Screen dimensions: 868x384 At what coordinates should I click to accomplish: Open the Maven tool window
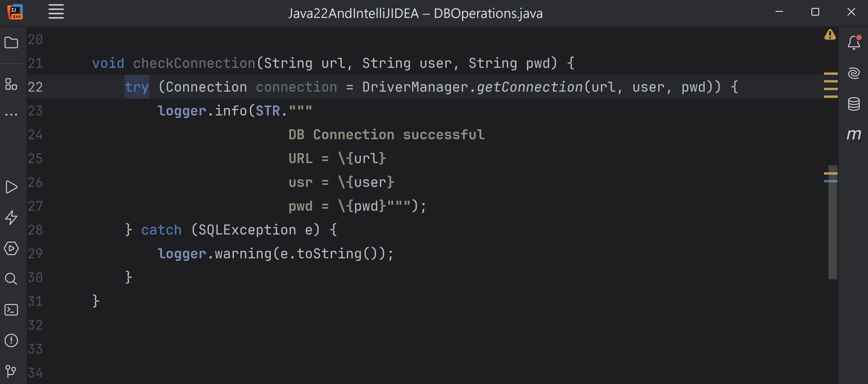click(853, 134)
